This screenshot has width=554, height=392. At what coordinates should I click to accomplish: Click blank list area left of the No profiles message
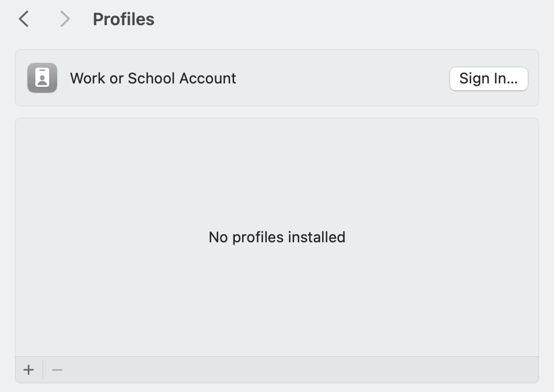pyautogui.click(x=109, y=237)
